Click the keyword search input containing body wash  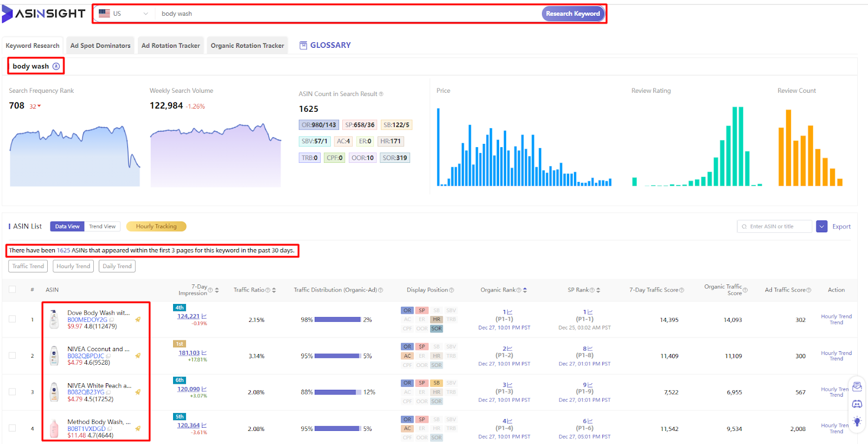[347, 14]
